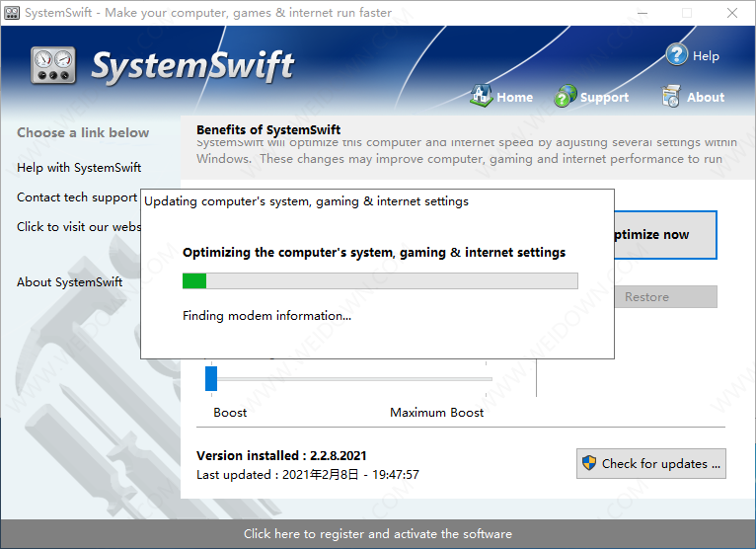Click the Boost slider label

point(230,413)
